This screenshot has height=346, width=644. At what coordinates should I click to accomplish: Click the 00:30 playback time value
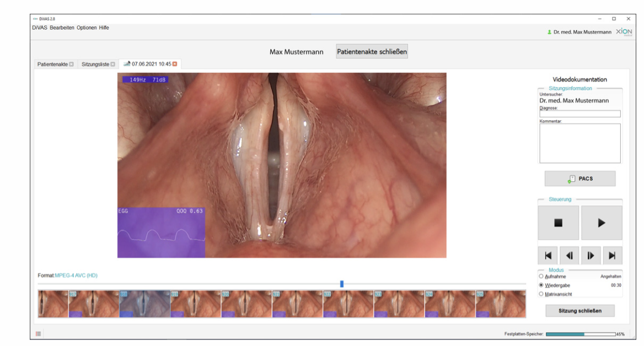point(616,285)
